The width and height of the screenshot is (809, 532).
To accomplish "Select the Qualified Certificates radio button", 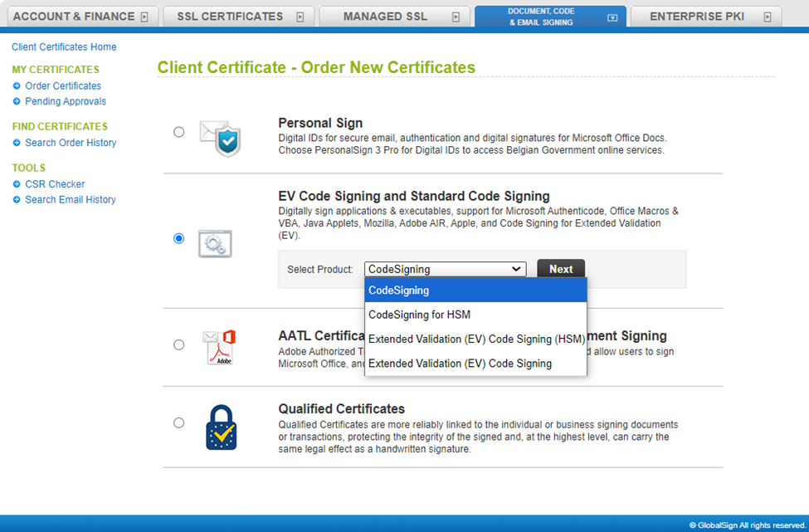I will (x=179, y=422).
